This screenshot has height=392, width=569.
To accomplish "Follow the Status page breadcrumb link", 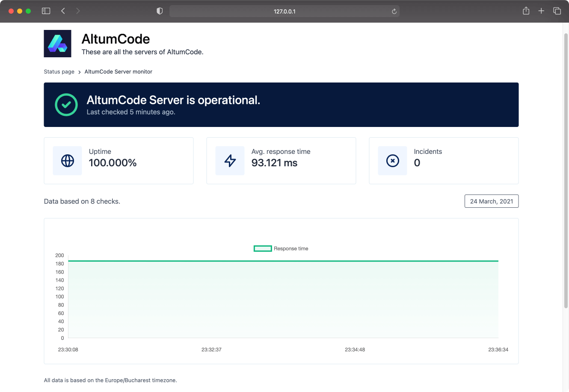I will [59, 72].
